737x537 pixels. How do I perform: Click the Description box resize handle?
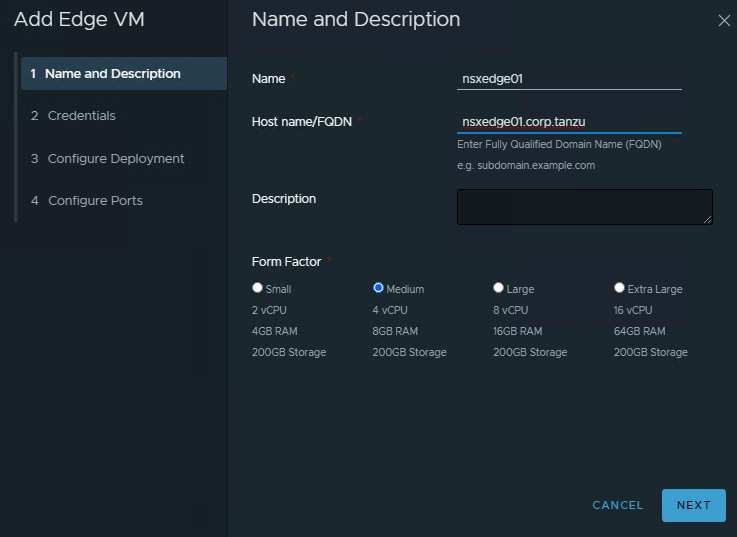click(708, 219)
